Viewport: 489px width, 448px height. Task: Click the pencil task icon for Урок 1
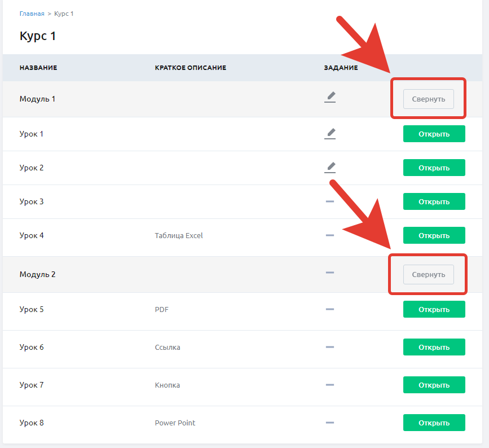[329, 134]
